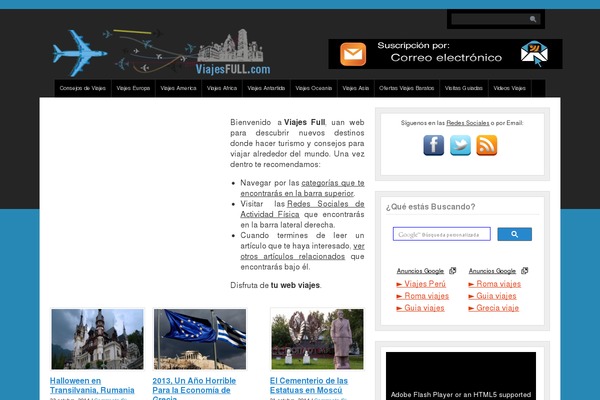Open the Twitter bird icon

pos(460,145)
